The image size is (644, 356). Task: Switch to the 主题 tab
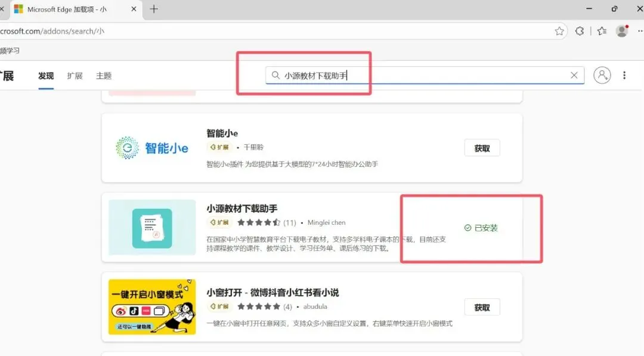coord(104,76)
